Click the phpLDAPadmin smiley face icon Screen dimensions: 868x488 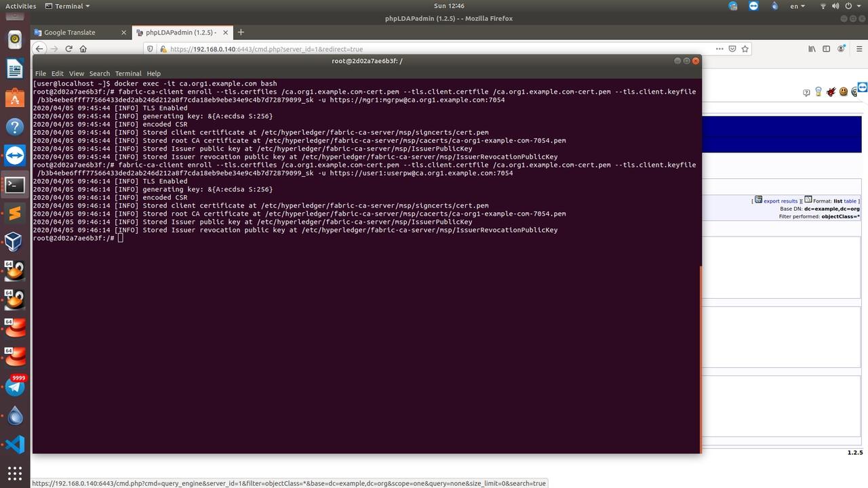click(844, 91)
